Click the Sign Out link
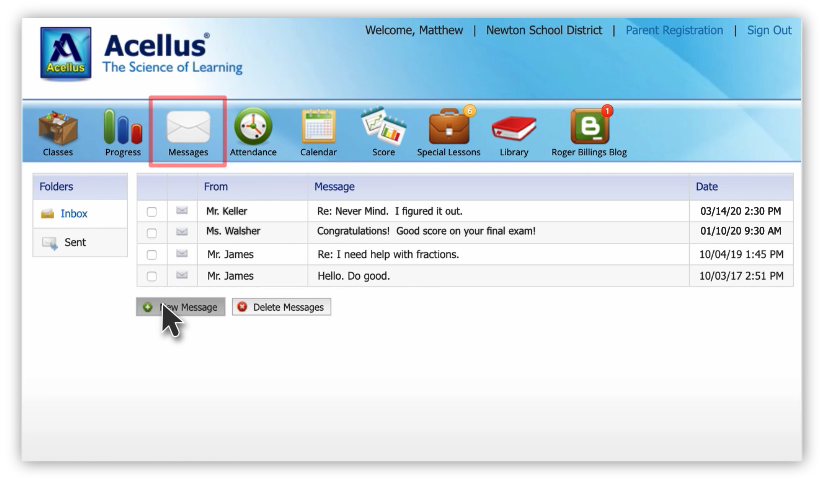The height and width of the screenshot is (483, 822). click(x=769, y=30)
